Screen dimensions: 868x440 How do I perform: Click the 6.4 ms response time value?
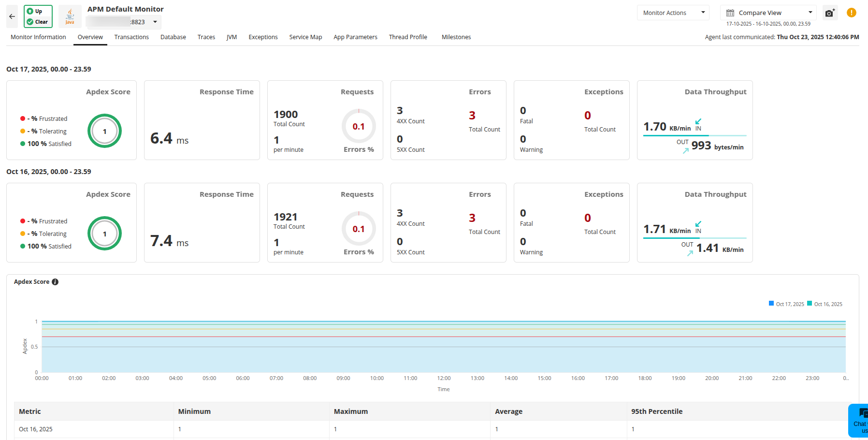point(170,139)
